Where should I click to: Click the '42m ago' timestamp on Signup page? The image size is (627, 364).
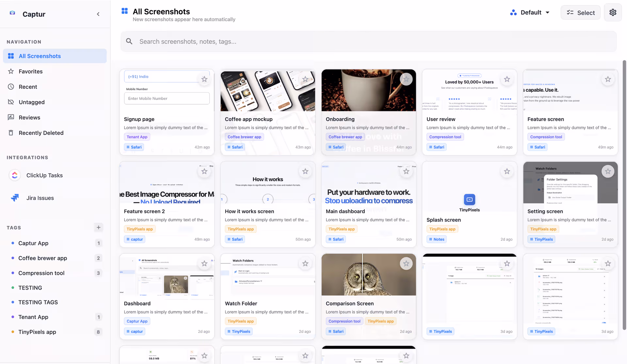pos(202,147)
